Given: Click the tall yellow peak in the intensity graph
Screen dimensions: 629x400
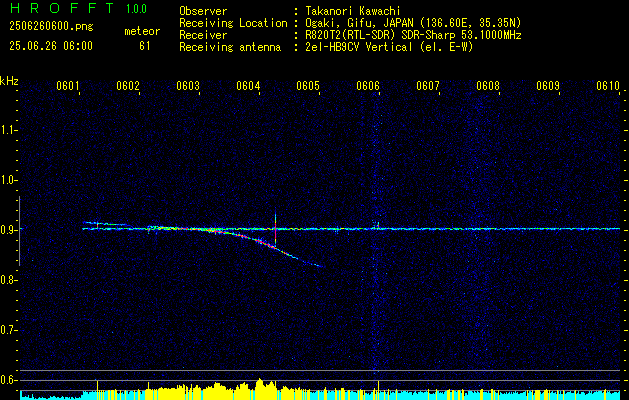Looking at the screenshot, I should point(260,389).
